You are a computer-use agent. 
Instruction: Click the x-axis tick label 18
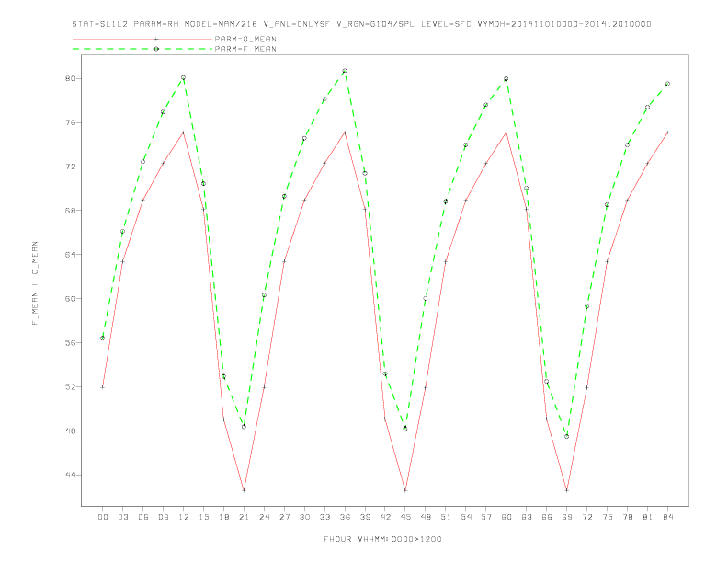point(223,517)
